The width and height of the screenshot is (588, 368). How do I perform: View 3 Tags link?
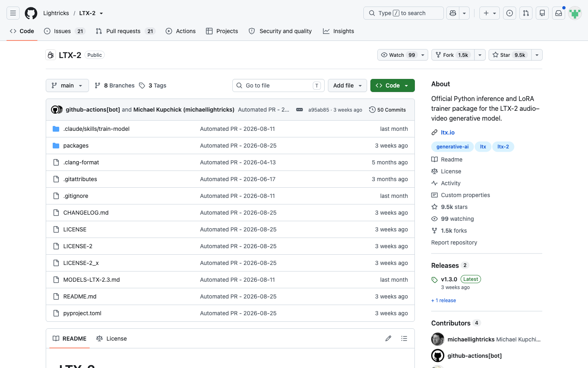click(x=153, y=85)
